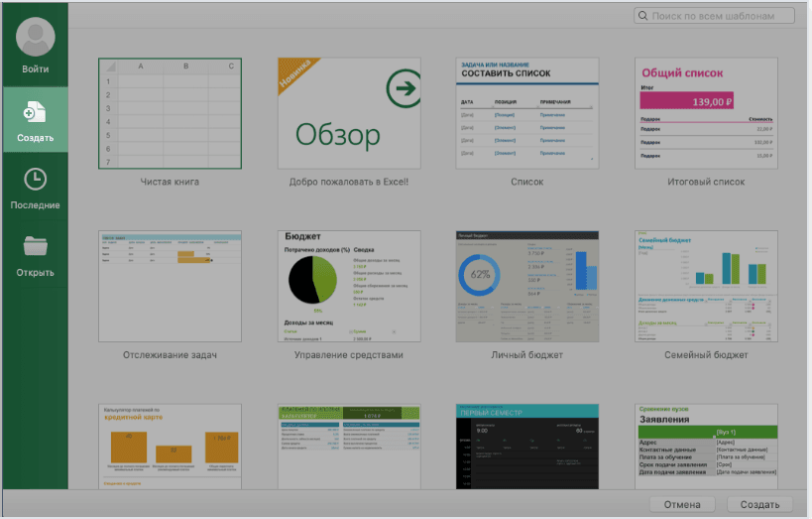Pick the Заявления comparison template

(706, 447)
